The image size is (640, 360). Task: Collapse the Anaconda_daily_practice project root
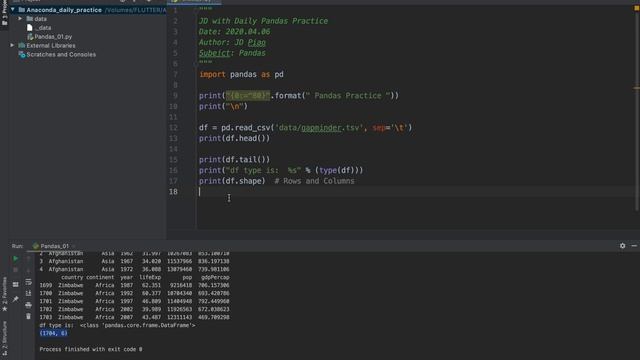(x=13, y=9)
